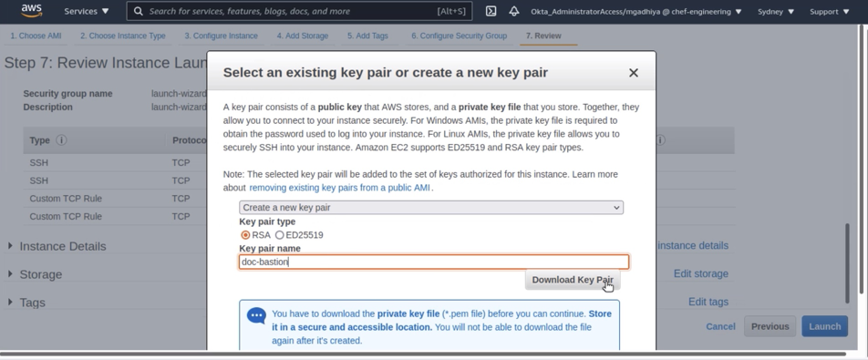Click the Security group name label

[67, 94]
